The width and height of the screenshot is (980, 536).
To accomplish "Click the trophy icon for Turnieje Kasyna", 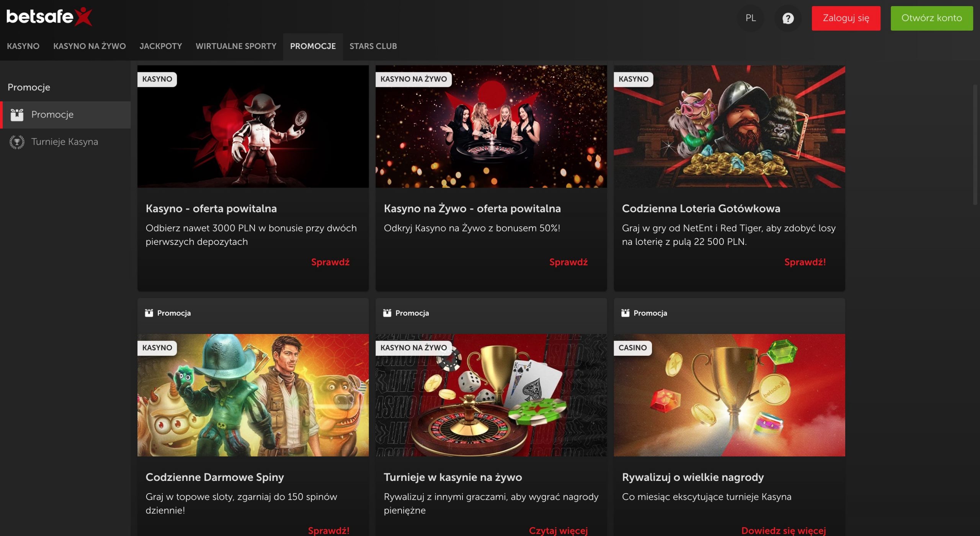I will (17, 142).
